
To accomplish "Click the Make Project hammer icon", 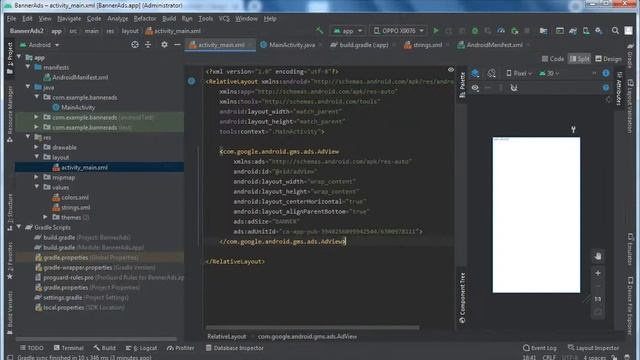I will coord(319,31).
